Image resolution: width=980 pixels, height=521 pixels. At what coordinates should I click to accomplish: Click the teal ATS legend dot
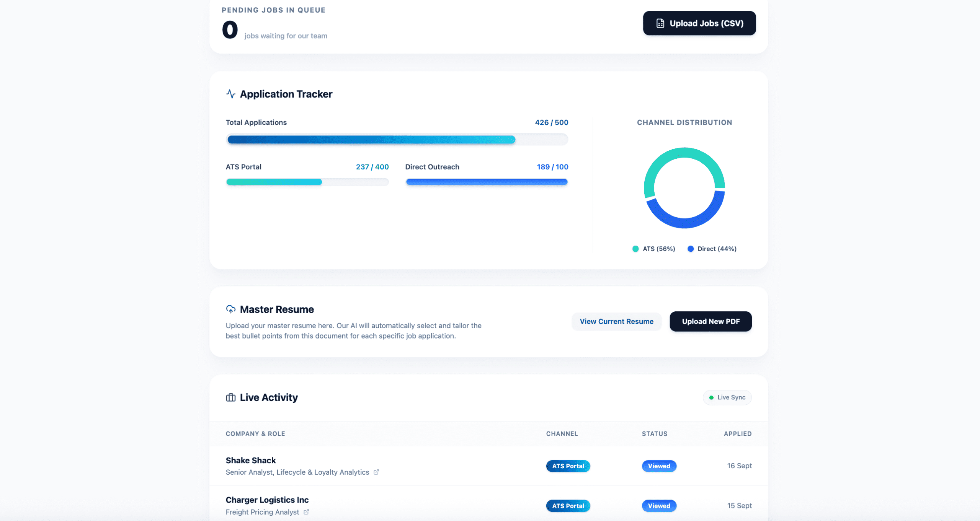coord(635,249)
